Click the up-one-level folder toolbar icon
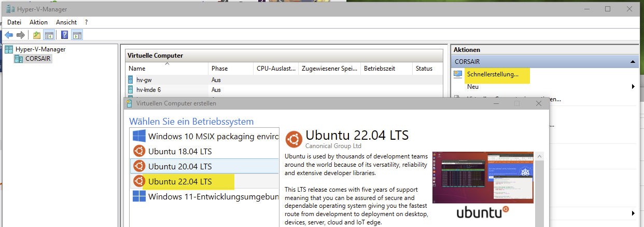This screenshot has width=644, height=227. pyautogui.click(x=36, y=35)
